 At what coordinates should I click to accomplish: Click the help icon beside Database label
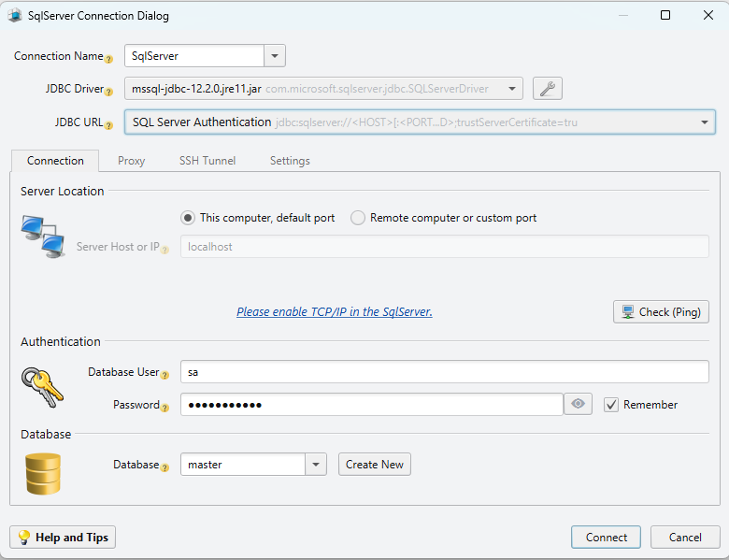165,467
